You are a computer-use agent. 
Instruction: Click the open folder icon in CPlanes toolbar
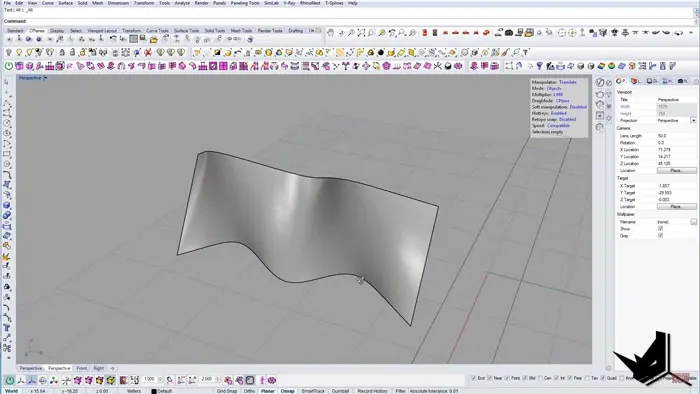(x=154, y=40)
